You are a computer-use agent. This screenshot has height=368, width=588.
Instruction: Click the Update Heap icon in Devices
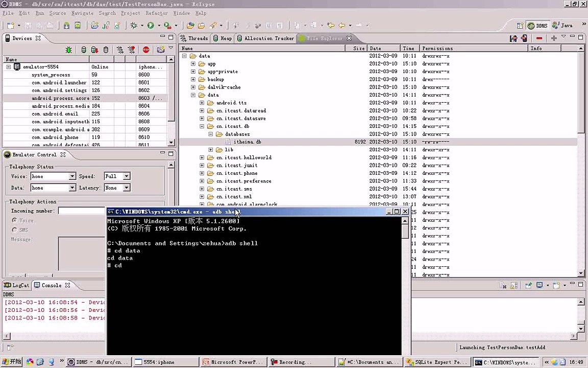tap(84, 50)
